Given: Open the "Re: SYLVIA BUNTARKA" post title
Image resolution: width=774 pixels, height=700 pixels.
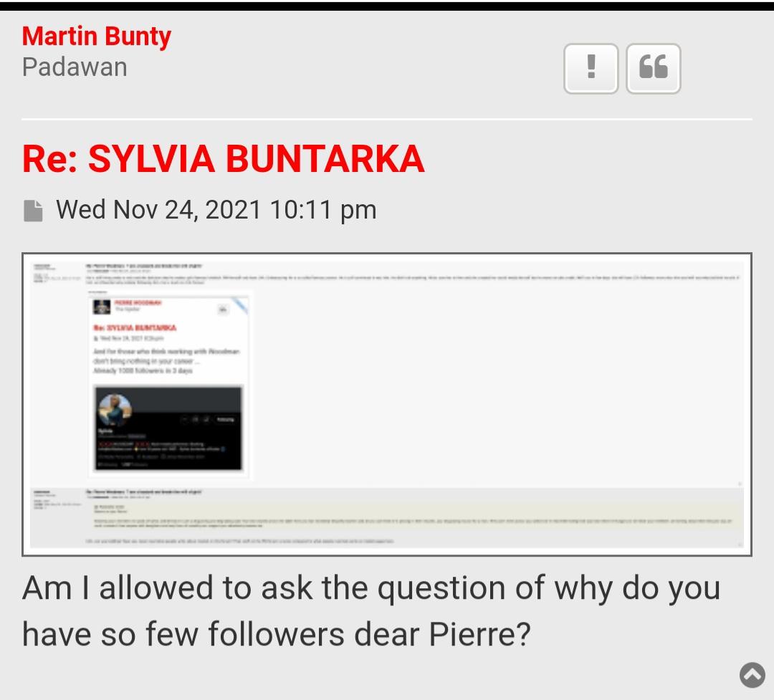Looking at the screenshot, I should pyautogui.click(x=223, y=158).
